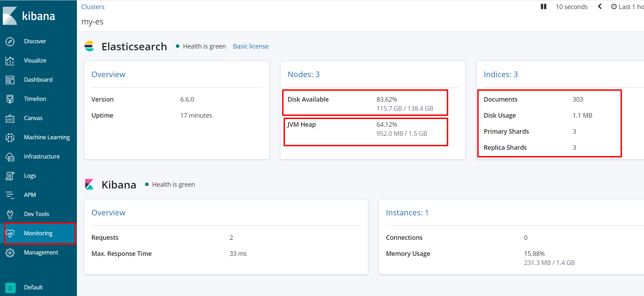The image size is (644, 296).
Task: Open Management gear icon
Action: click(10, 253)
